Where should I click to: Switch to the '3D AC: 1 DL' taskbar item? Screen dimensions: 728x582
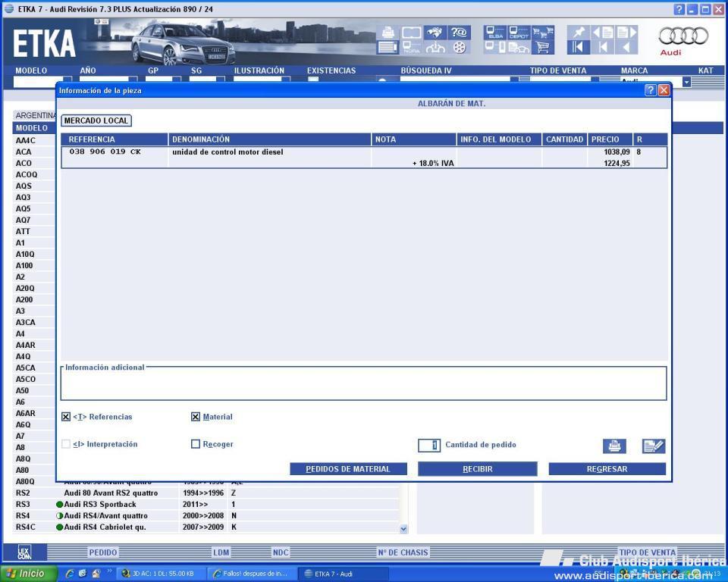(x=161, y=574)
